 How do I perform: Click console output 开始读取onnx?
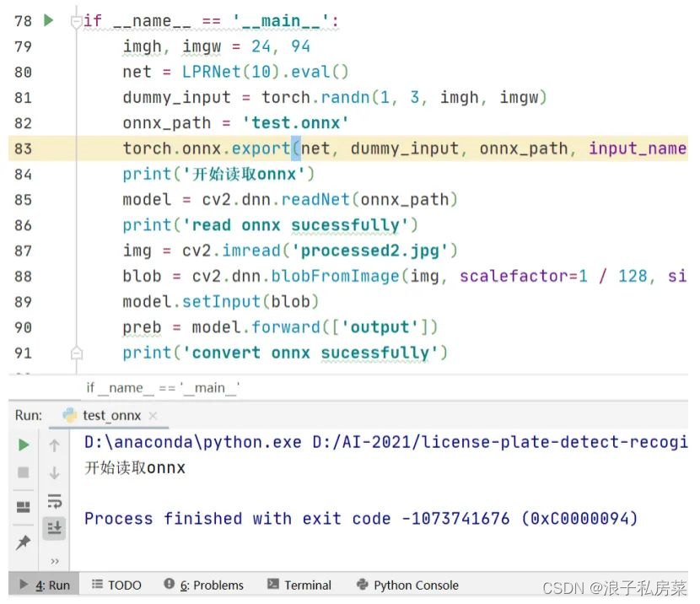click(x=135, y=468)
